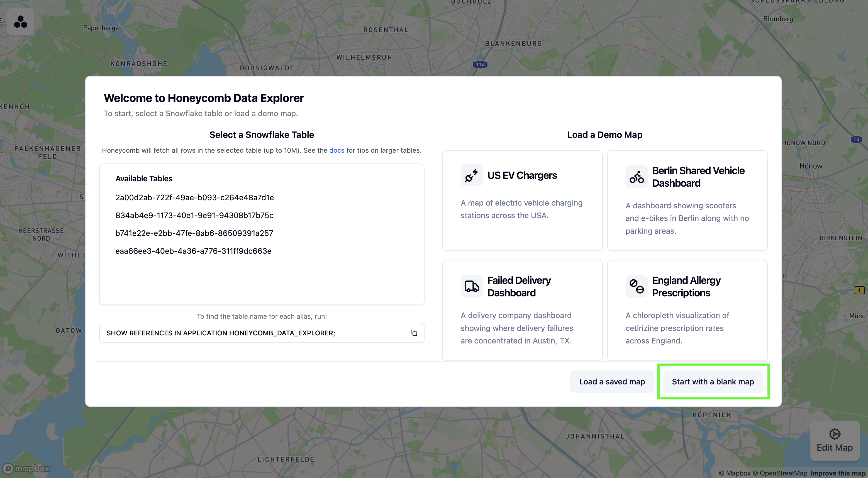
Task: Click the US EV Chargers description text
Action: (x=522, y=209)
